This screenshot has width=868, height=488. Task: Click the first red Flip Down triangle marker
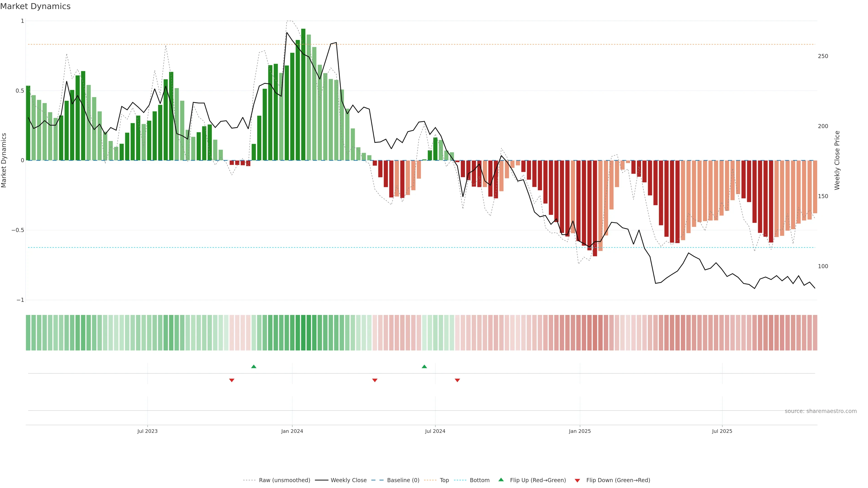[x=231, y=380]
